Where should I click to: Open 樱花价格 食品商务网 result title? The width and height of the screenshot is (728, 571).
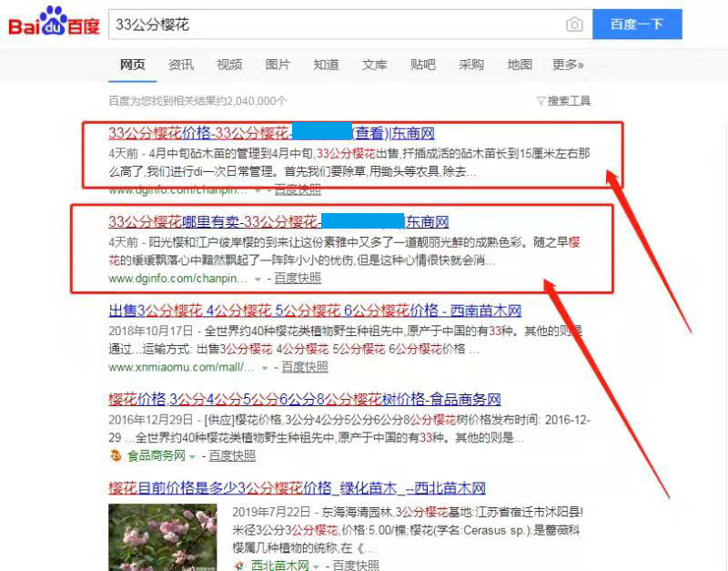coord(305,399)
